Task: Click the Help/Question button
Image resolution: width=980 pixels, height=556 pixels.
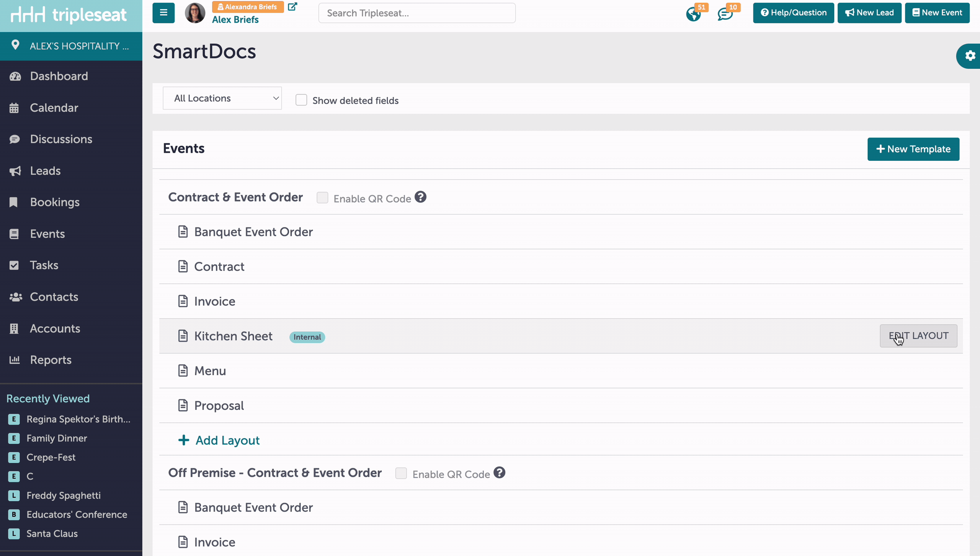Action: [x=793, y=13]
